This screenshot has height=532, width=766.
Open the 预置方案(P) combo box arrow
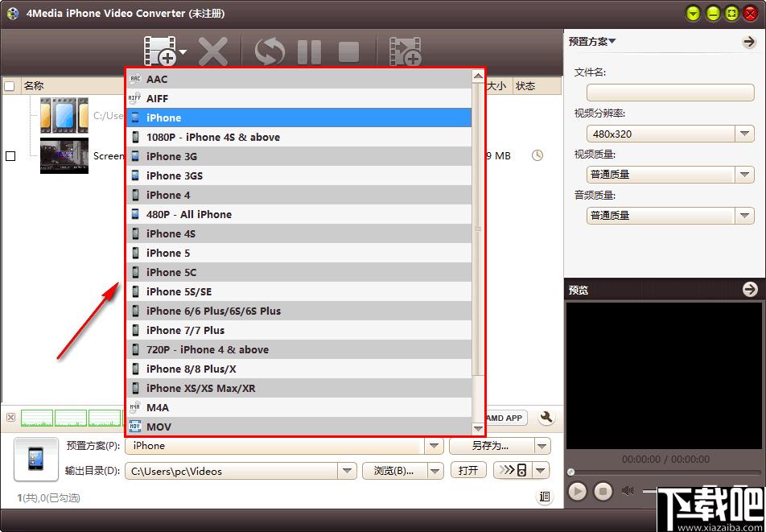434,446
